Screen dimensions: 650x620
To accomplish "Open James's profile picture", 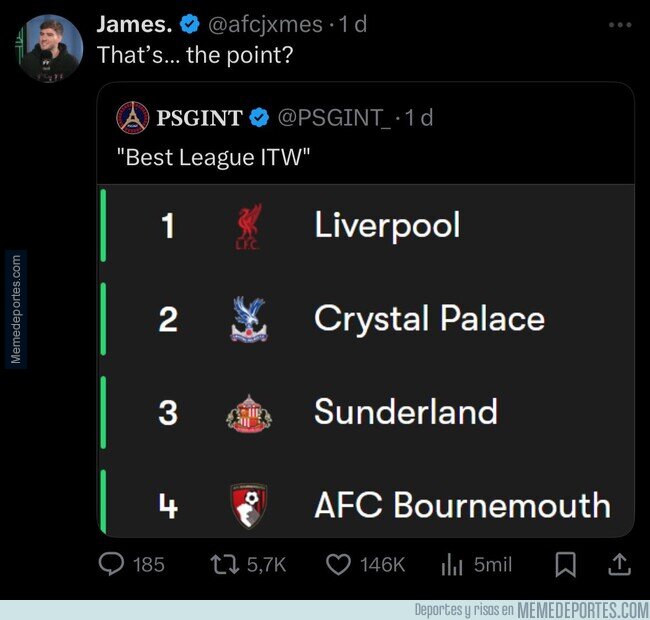I will 51,47.
